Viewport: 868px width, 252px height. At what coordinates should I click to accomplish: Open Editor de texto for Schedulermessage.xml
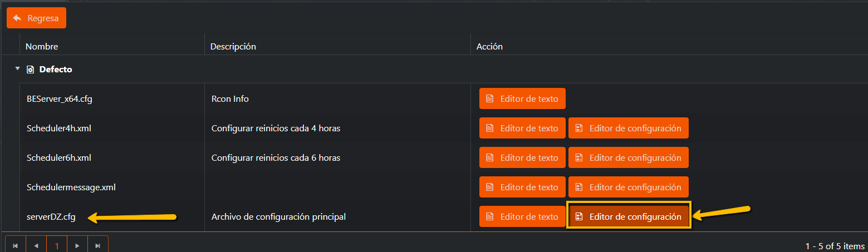[522, 187]
